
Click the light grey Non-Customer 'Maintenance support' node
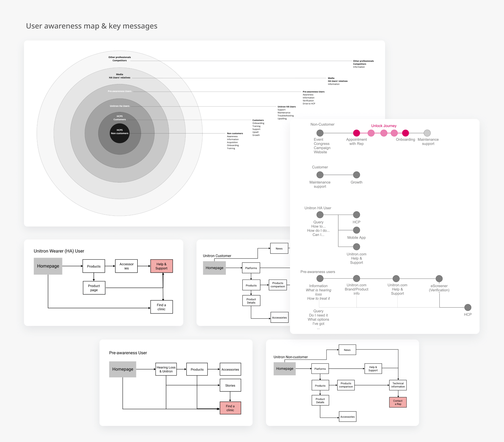click(427, 133)
